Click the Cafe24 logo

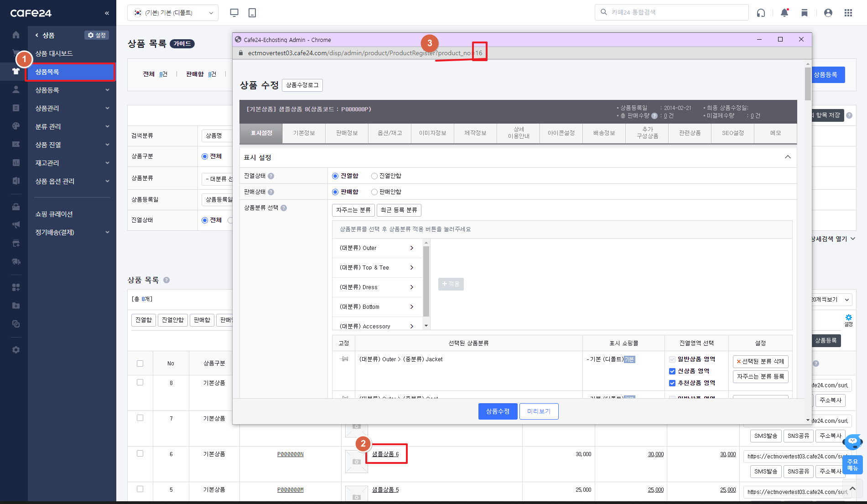(x=31, y=13)
